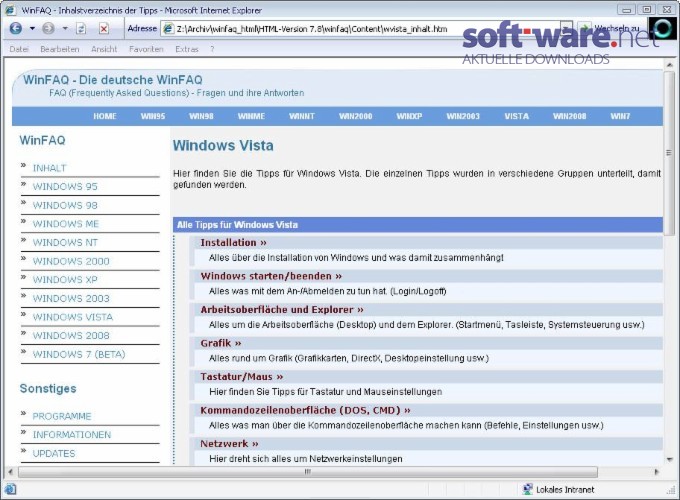The height and width of the screenshot is (500, 680).
Task: Open the Ansicht menu
Action: (104, 49)
